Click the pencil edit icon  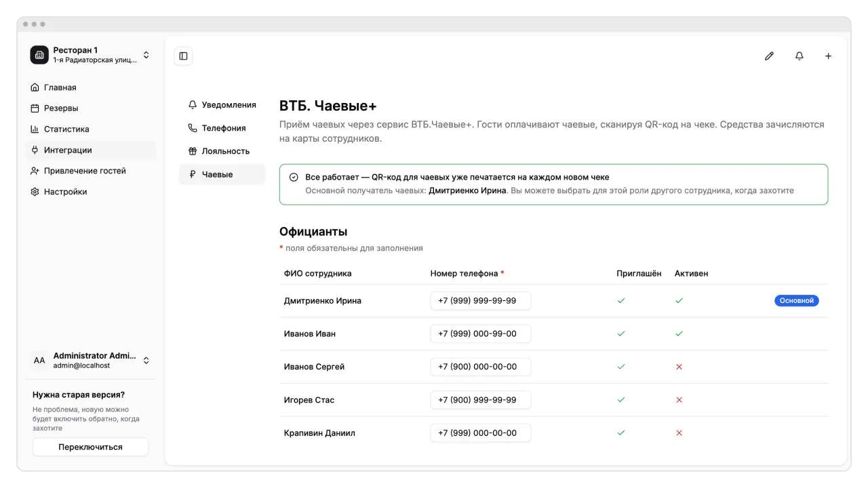[769, 56]
